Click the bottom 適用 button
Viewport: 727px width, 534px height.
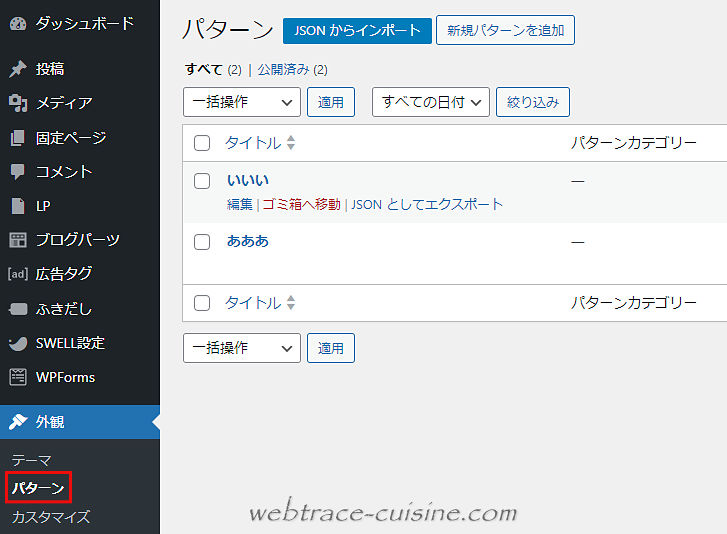coord(331,348)
